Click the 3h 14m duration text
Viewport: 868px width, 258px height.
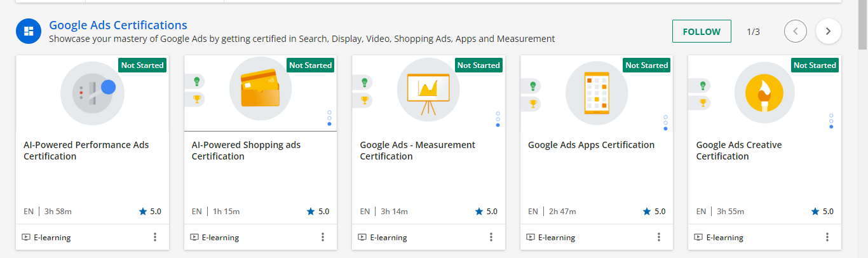pyautogui.click(x=394, y=212)
